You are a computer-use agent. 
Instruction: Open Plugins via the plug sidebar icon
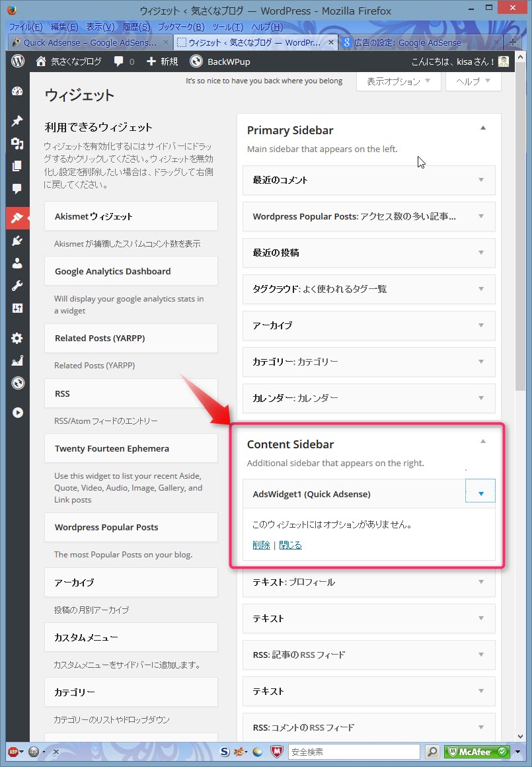(17, 241)
